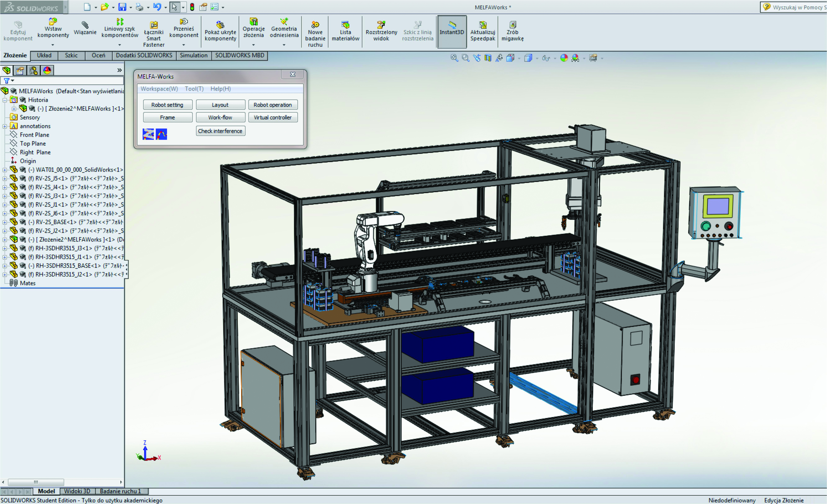827x504 pixels.
Task: Expand RH-3SDHR3515_J3 component
Action: pos(5,248)
